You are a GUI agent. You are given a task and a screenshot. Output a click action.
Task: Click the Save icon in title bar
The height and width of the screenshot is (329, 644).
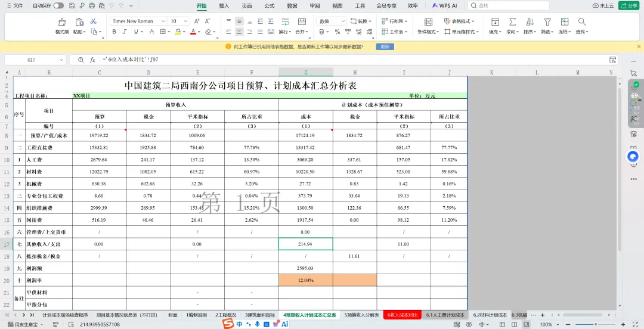(72, 5)
